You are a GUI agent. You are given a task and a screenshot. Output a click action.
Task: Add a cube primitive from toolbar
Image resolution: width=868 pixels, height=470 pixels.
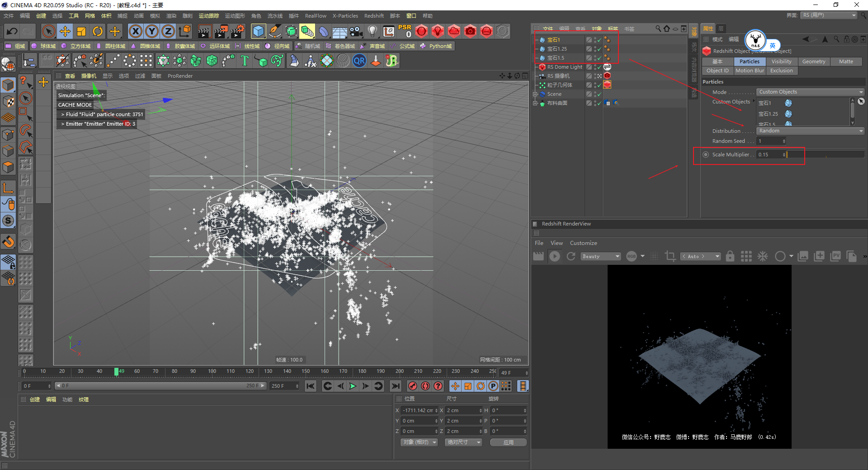258,31
